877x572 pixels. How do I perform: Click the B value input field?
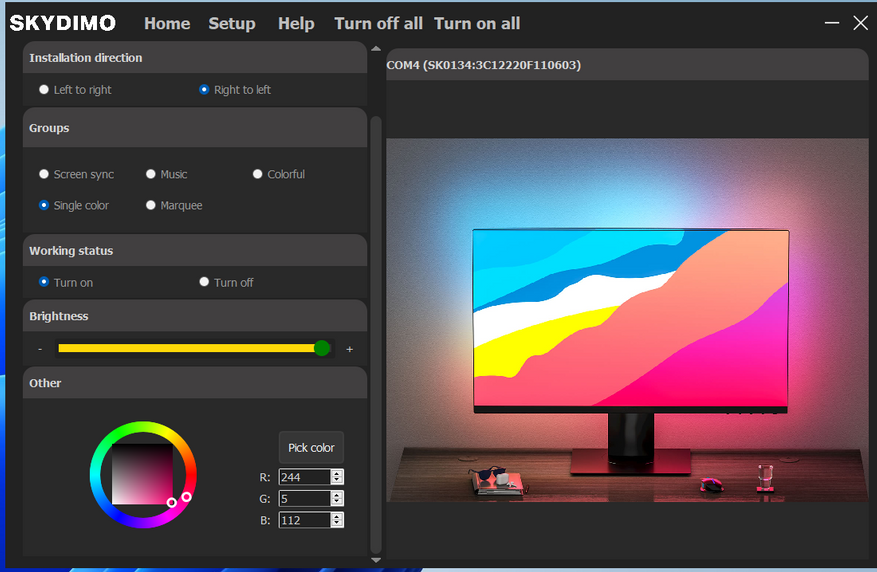(304, 520)
